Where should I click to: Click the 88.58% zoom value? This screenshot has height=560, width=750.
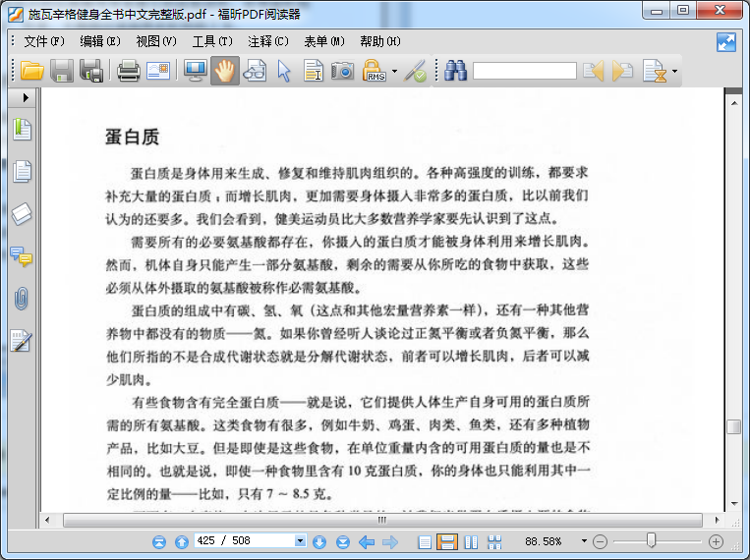click(543, 541)
